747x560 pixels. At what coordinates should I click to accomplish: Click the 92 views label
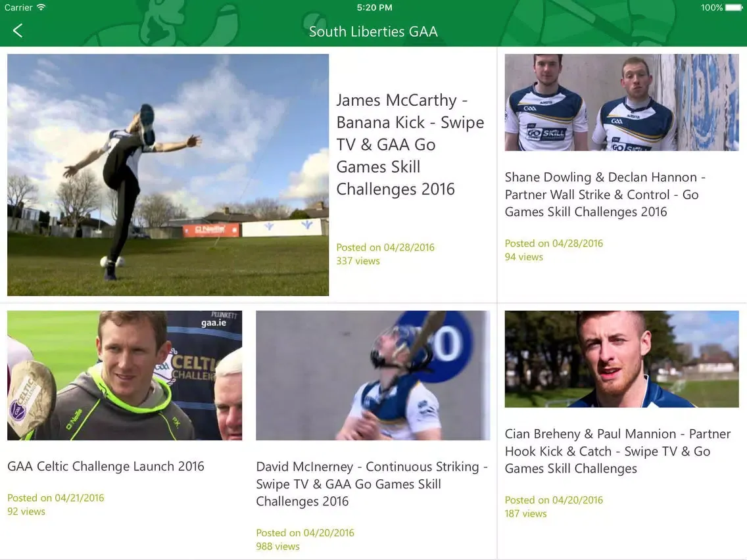click(x=26, y=511)
